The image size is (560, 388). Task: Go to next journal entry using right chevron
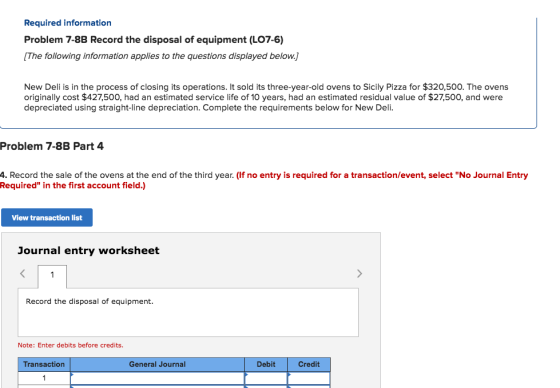(359, 274)
